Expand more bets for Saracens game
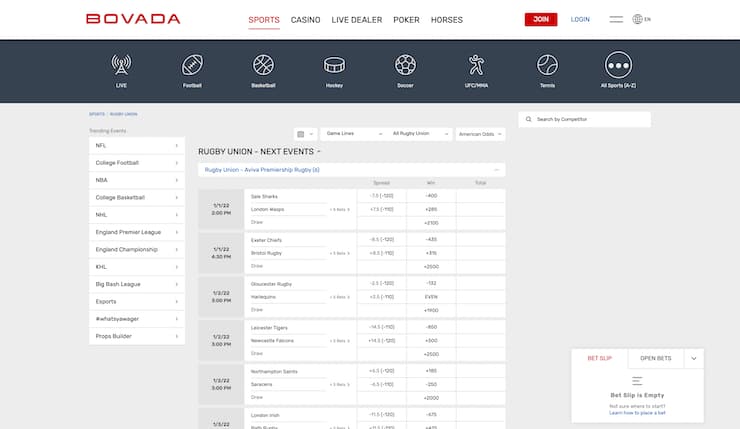This screenshot has width=740, height=429. point(340,385)
